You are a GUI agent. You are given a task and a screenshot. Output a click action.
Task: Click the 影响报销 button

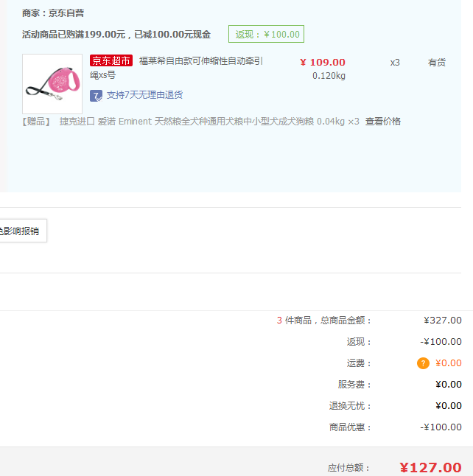(23, 231)
